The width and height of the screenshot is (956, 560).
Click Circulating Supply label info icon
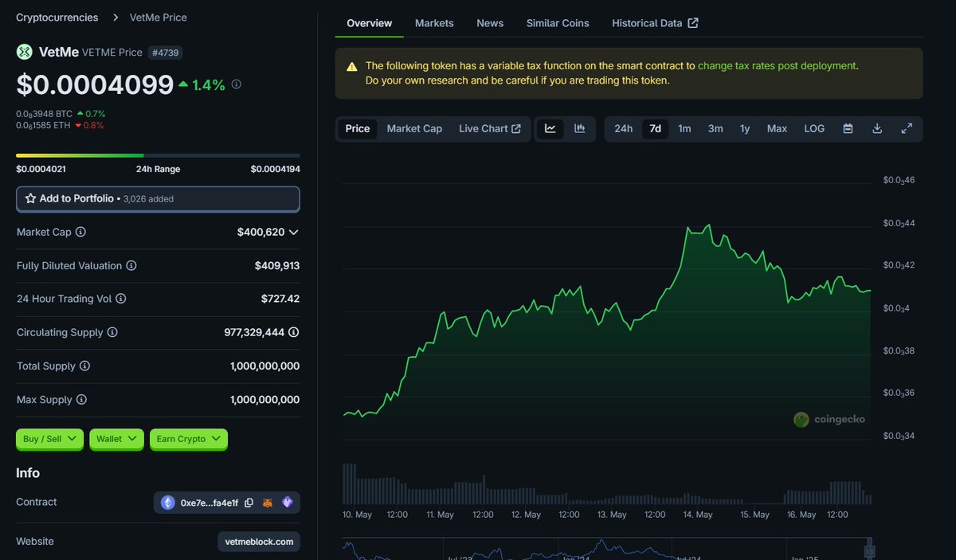pyautogui.click(x=112, y=332)
